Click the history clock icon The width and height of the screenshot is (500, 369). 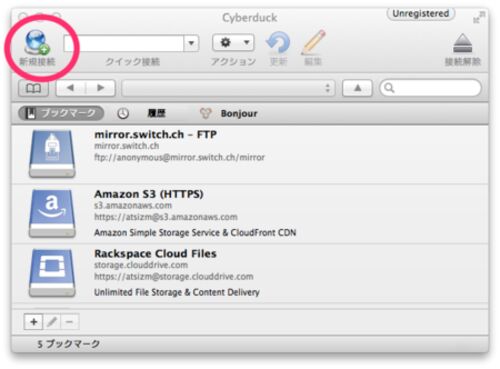tap(123, 114)
